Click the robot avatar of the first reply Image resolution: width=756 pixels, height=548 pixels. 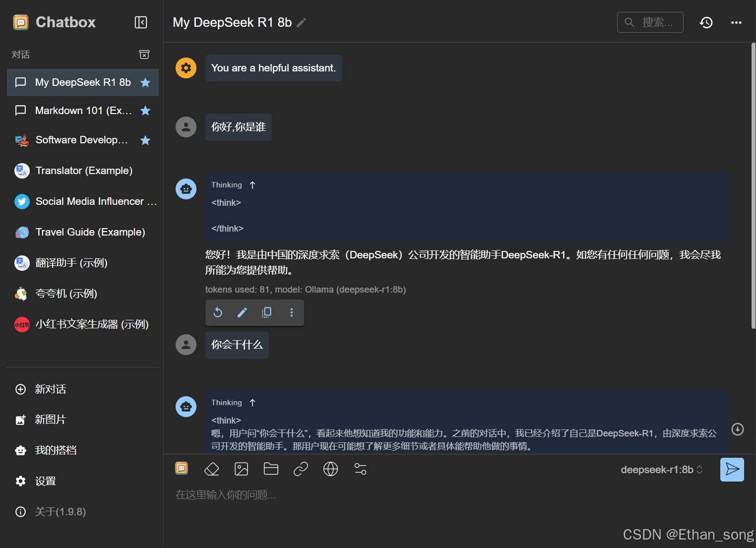(x=186, y=189)
